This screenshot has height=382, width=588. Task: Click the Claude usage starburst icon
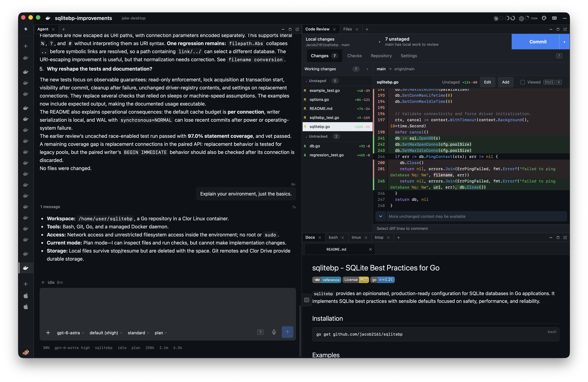496,18
